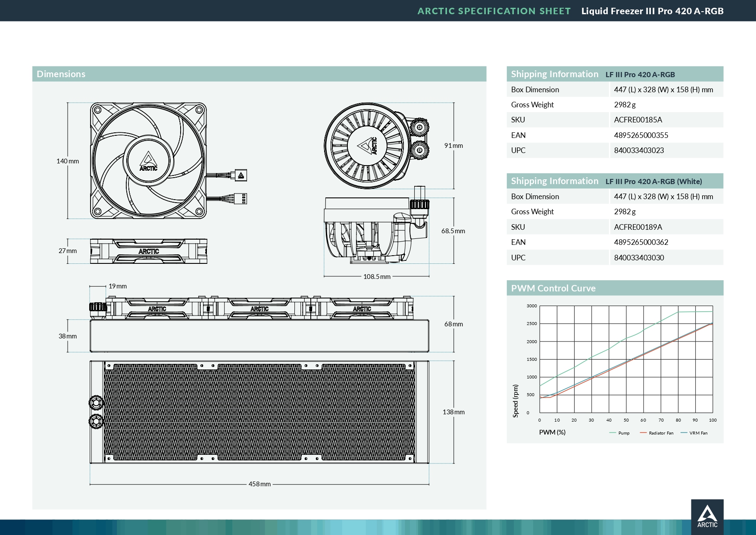Click the SKU value ACFRE00185A
The image size is (756, 535).
pyautogui.click(x=638, y=120)
